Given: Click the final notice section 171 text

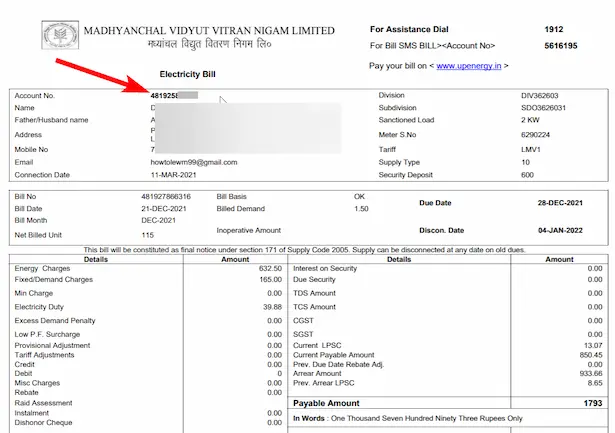Looking at the screenshot, I should click(x=304, y=250).
